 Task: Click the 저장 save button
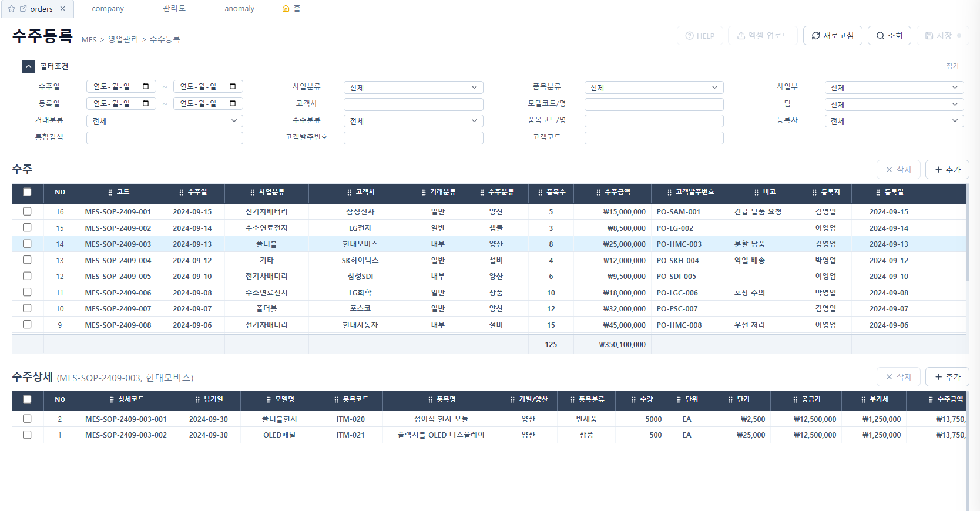point(943,36)
